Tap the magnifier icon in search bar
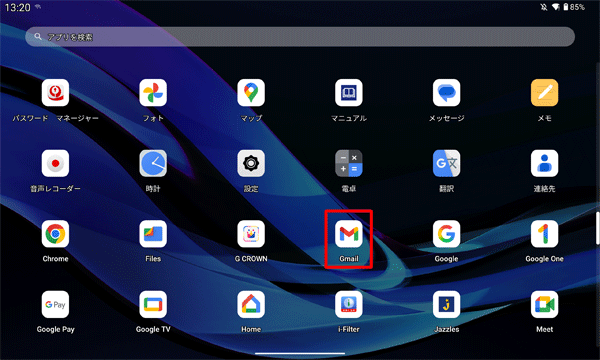This screenshot has width=600, height=360. [x=38, y=37]
